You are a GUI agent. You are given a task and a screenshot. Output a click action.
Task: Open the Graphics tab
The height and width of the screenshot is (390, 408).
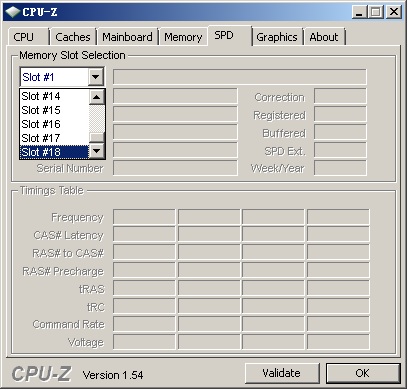(x=277, y=37)
